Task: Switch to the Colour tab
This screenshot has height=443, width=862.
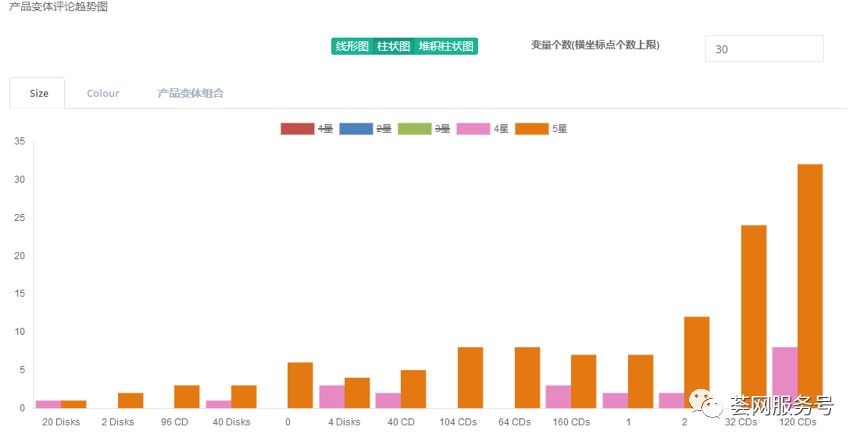Action: coord(103,93)
